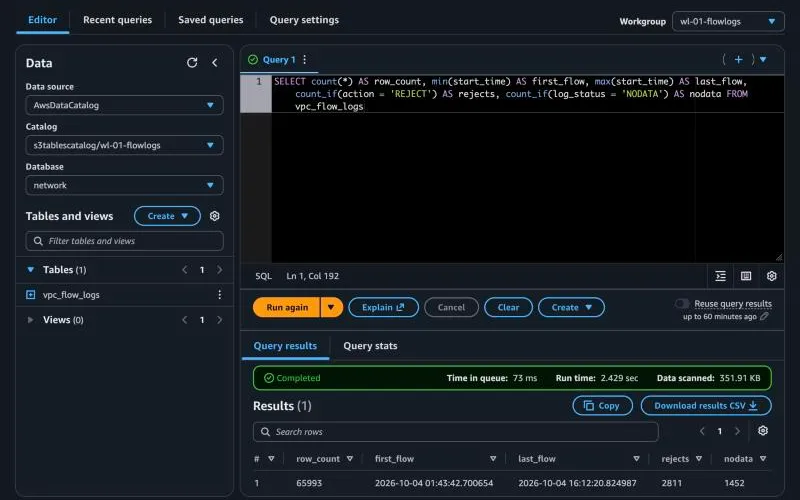This screenshot has width=800, height=500.
Task: Collapse the Tables section
Action: point(31,269)
